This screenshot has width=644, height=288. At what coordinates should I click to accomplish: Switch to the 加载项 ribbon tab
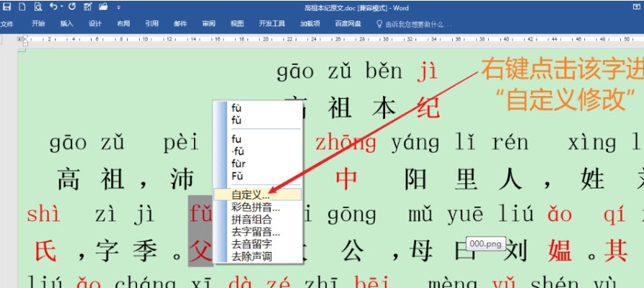pos(310,24)
